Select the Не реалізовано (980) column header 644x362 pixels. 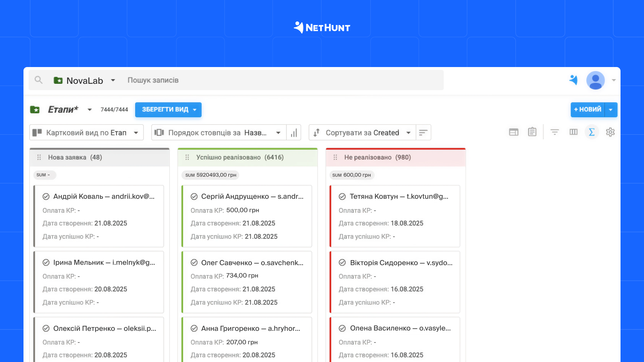point(395,157)
